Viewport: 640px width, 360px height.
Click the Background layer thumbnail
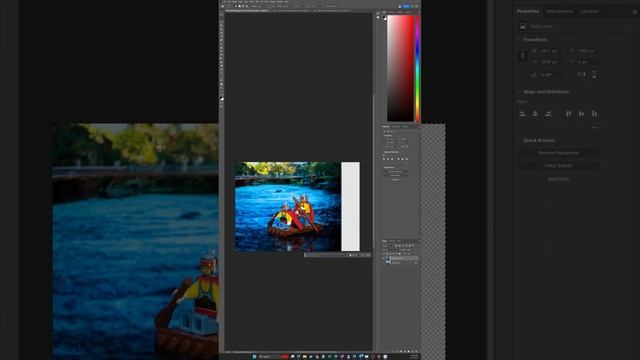pyautogui.click(x=388, y=263)
